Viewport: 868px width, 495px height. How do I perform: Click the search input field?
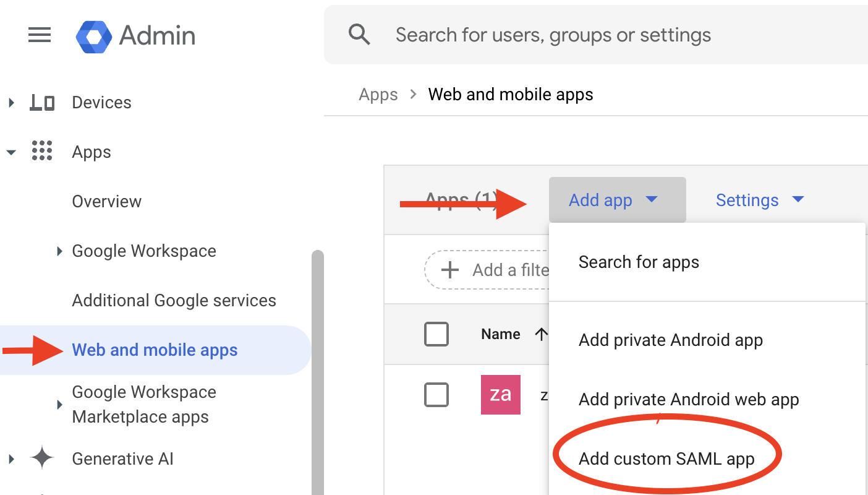(553, 35)
